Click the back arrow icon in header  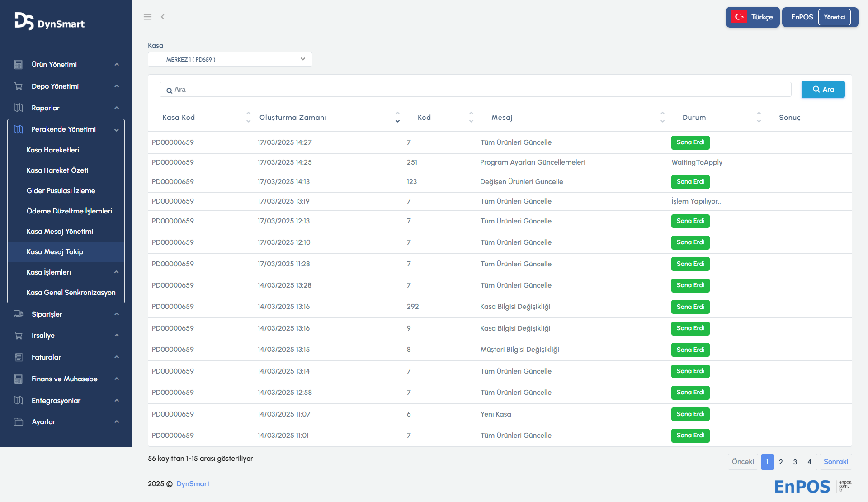coord(163,17)
